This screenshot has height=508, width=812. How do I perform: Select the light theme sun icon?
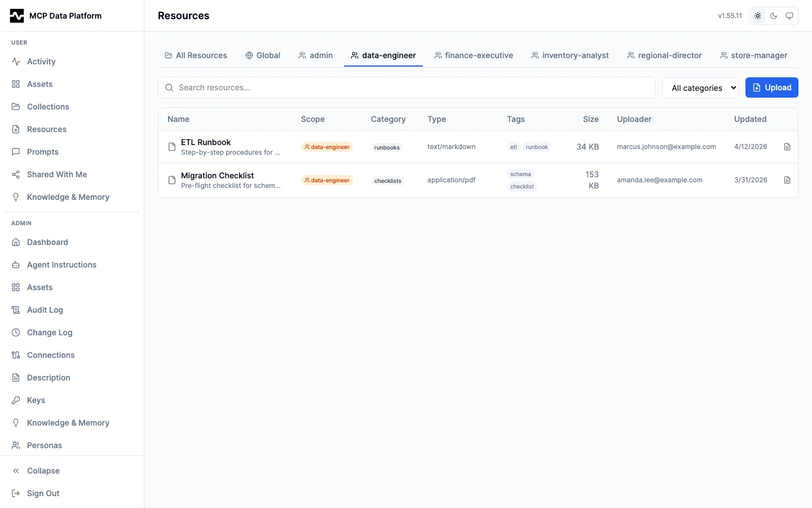(x=758, y=16)
